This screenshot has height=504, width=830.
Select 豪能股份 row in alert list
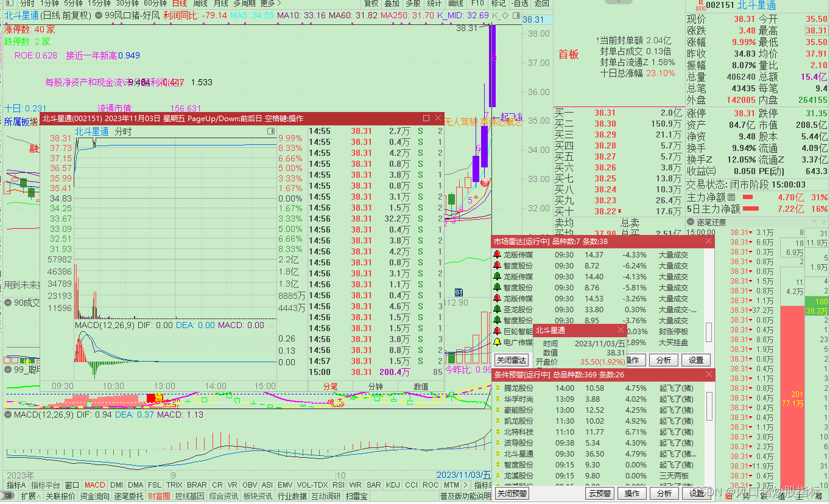(600, 410)
